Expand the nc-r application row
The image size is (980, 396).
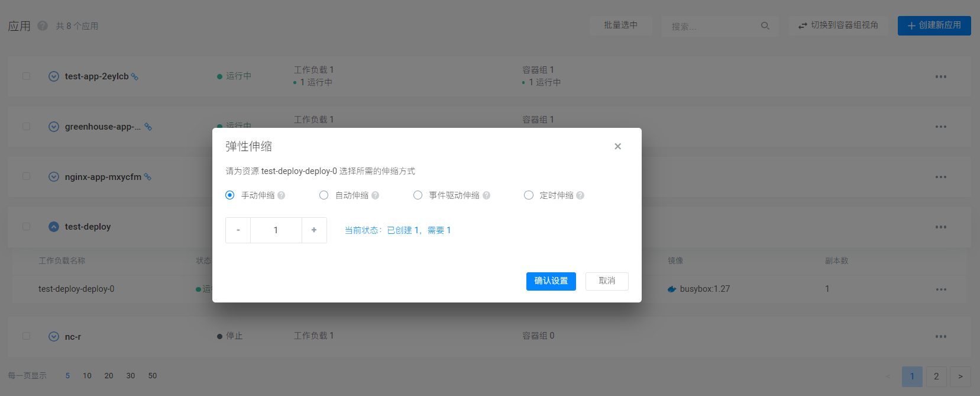coord(54,337)
